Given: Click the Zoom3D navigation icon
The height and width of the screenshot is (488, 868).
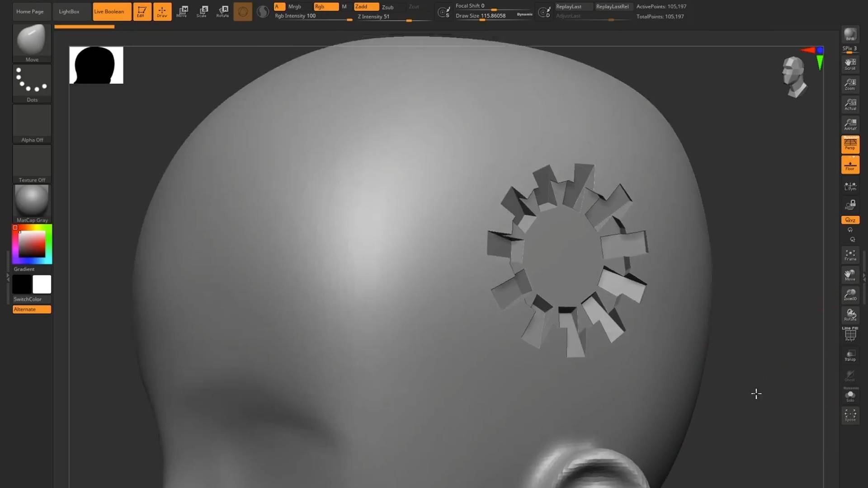Looking at the screenshot, I should (x=850, y=295).
